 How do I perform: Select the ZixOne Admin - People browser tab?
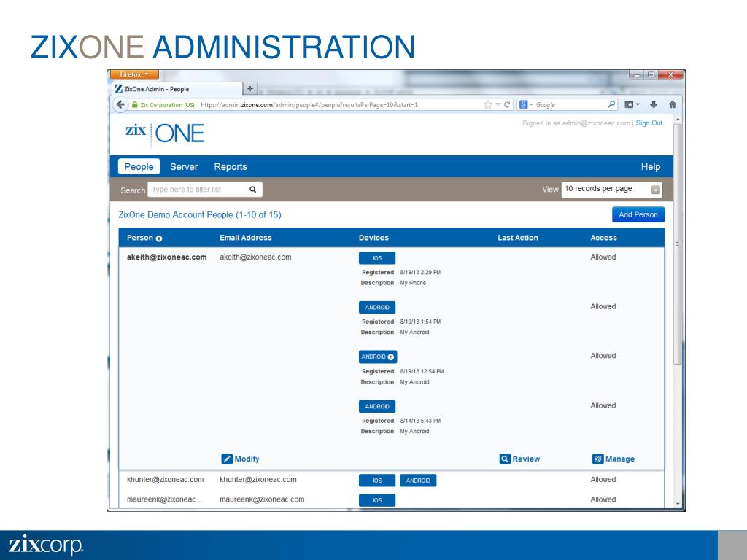(x=177, y=88)
